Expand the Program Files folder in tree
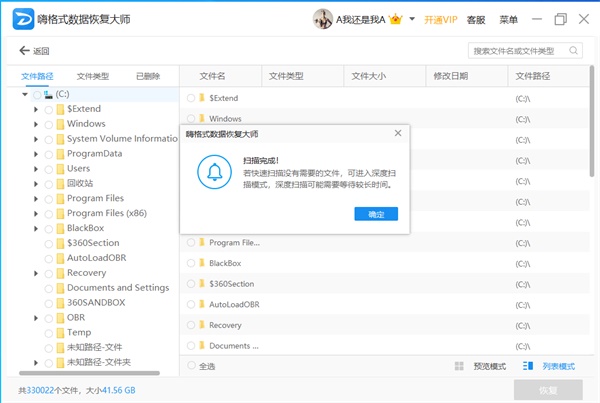Image resolution: width=600 pixels, height=403 pixels. (x=36, y=199)
